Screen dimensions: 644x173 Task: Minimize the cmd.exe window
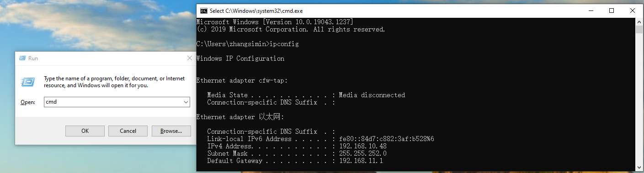coord(590,10)
